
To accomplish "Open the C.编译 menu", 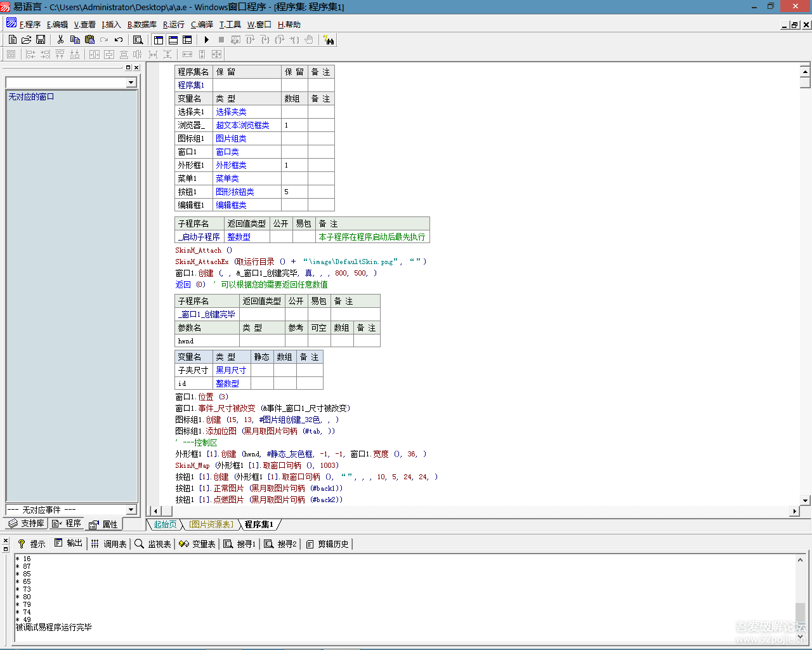I will pos(202,25).
